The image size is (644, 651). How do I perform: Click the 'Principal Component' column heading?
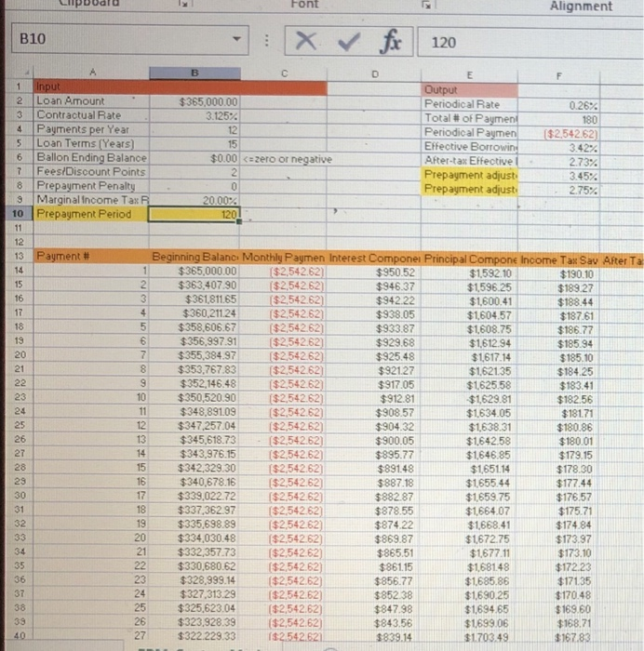[x=469, y=259]
